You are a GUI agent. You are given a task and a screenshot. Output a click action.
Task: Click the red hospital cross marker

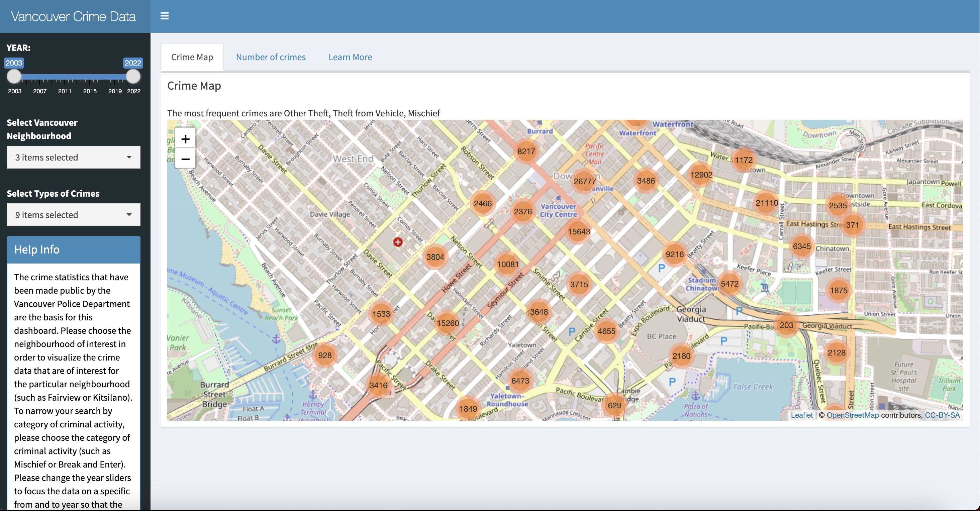pyautogui.click(x=398, y=242)
